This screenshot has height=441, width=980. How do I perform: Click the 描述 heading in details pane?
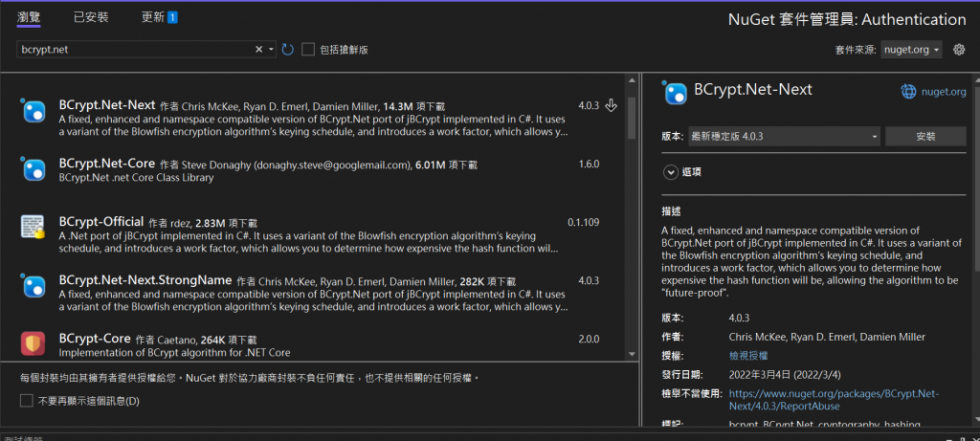[672, 210]
